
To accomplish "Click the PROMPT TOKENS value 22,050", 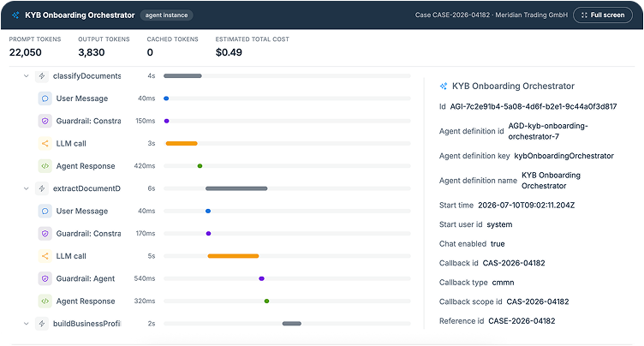I will (x=26, y=52).
